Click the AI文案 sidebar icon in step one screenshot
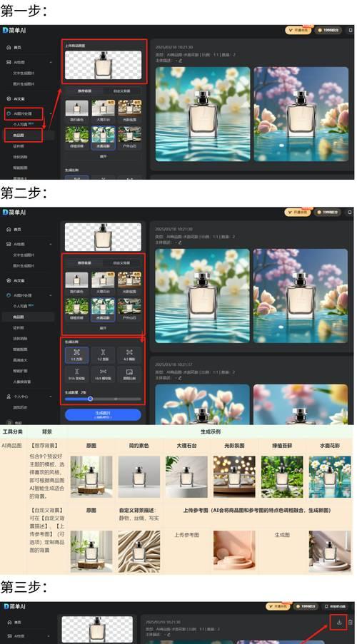The height and width of the screenshot is (644, 357). point(9,98)
